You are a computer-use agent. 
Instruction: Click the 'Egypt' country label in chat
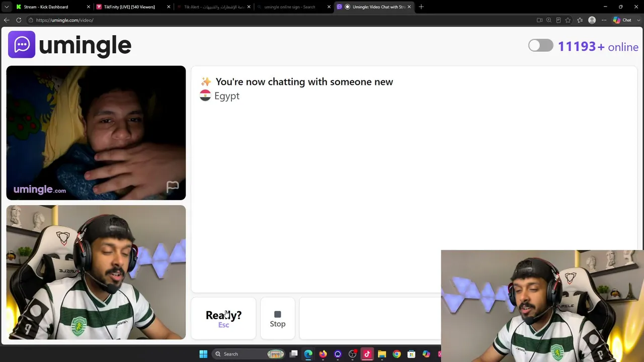[x=227, y=96]
